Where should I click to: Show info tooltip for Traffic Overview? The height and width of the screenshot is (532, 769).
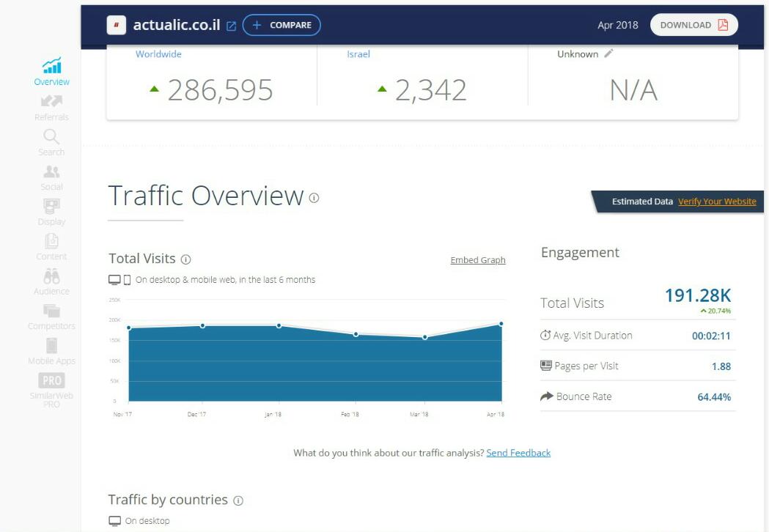pyautogui.click(x=314, y=198)
